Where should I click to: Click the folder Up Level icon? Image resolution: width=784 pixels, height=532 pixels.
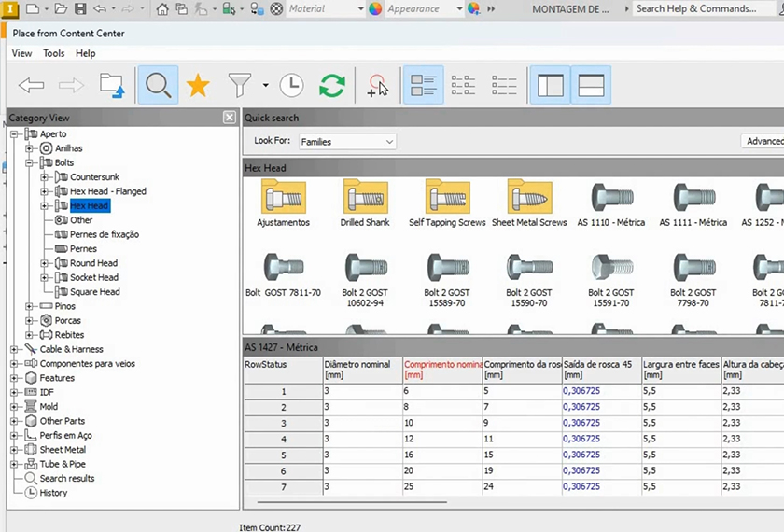pos(112,86)
